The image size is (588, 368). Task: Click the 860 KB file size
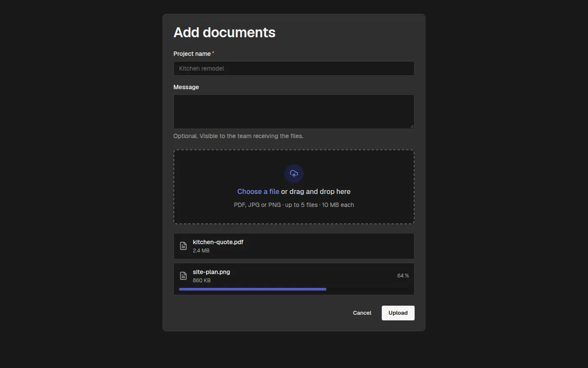click(201, 281)
